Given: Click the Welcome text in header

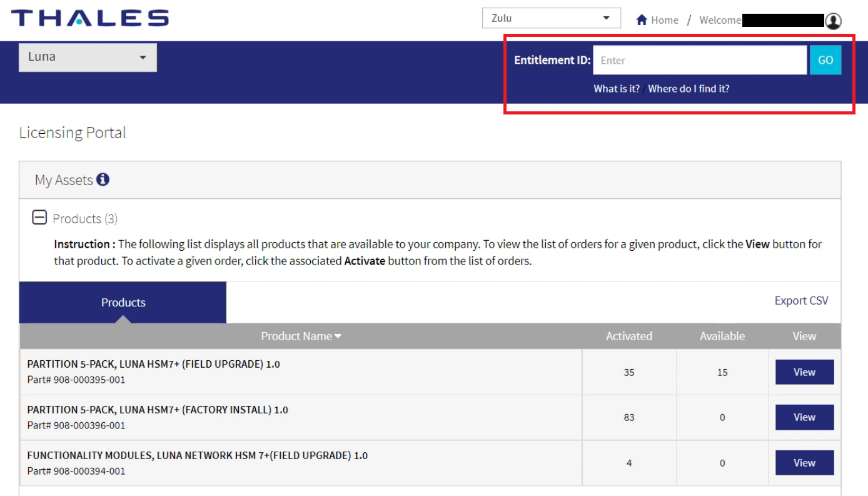Looking at the screenshot, I should (x=720, y=20).
